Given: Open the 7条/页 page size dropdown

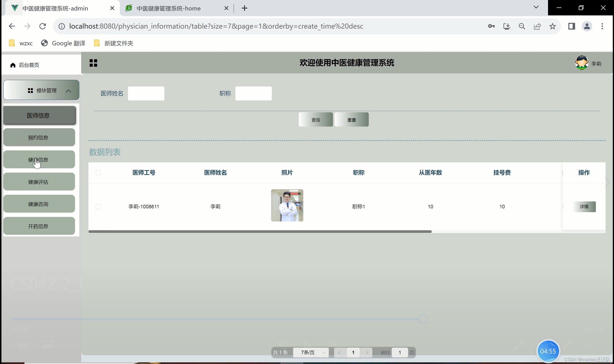Looking at the screenshot, I should tap(311, 352).
